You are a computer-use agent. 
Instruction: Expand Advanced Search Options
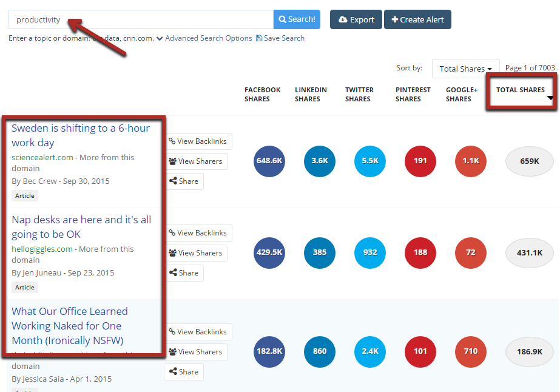pos(204,38)
